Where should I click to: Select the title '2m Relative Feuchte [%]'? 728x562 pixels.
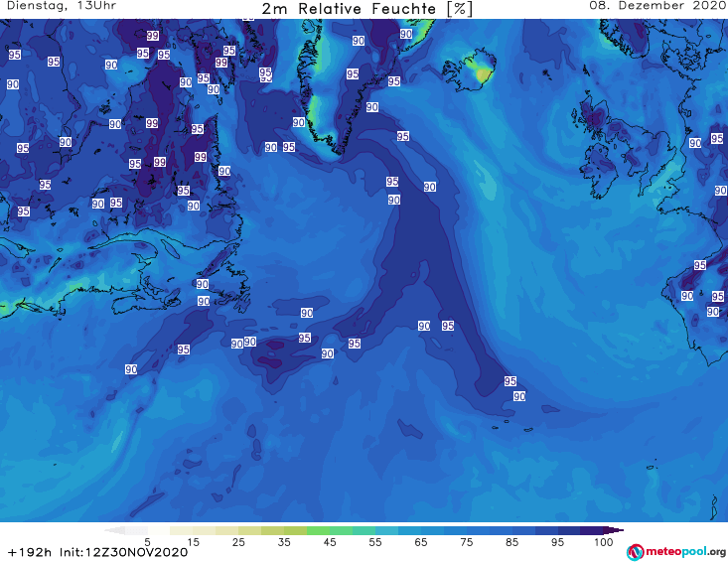[x=367, y=9]
